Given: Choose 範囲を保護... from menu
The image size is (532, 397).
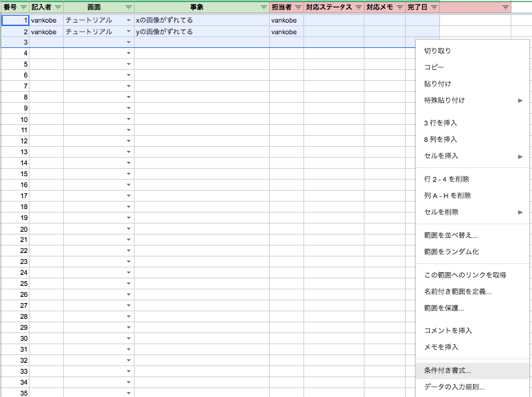Looking at the screenshot, I should coord(472,308).
